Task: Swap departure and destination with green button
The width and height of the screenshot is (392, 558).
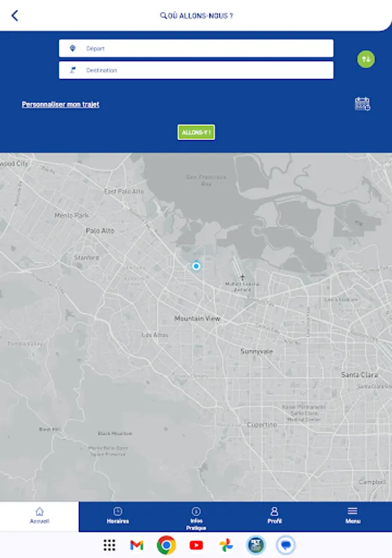Action: (x=366, y=59)
